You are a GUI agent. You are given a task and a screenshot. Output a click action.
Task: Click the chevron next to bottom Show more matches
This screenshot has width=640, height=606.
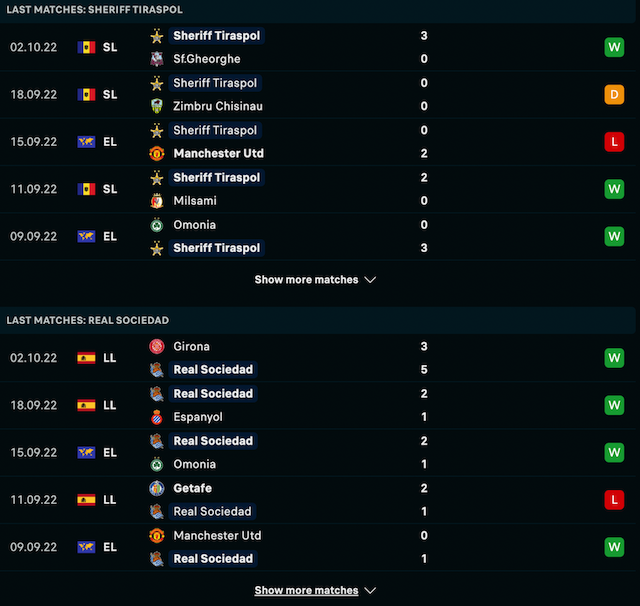point(370,590)
